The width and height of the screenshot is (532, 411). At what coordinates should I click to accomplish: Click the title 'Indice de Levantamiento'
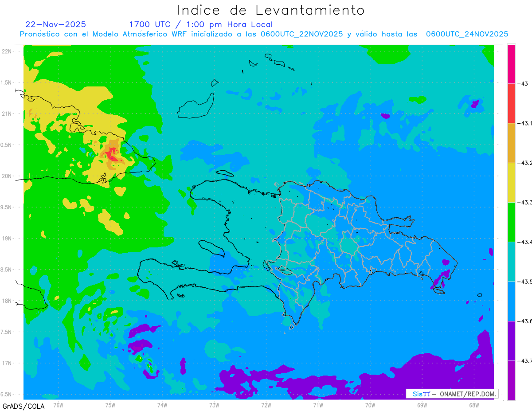271,10
